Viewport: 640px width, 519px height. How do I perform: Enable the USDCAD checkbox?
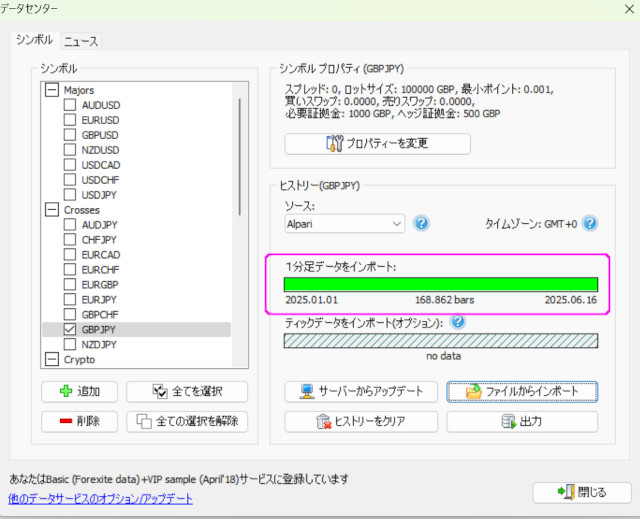click(x=70, y=165)
